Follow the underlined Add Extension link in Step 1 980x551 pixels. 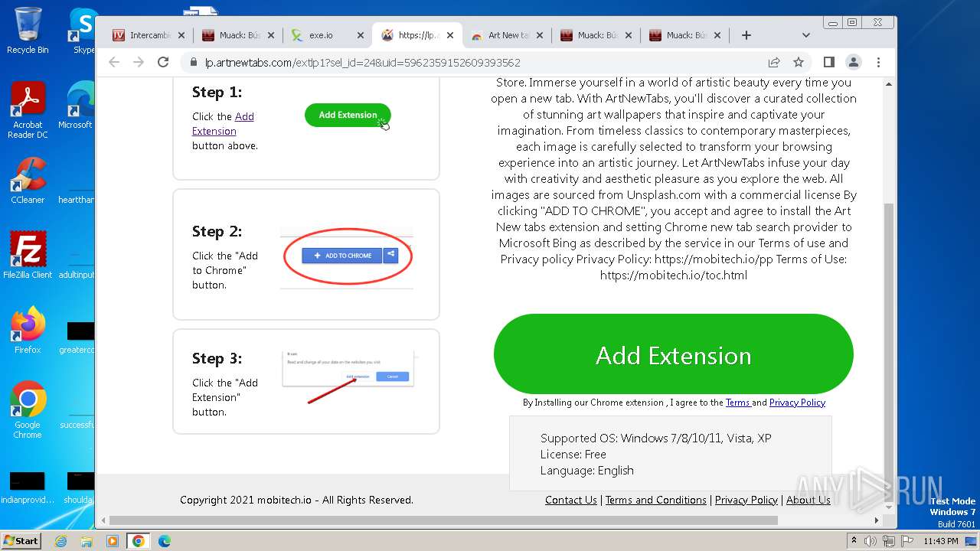tap(223, 123)
